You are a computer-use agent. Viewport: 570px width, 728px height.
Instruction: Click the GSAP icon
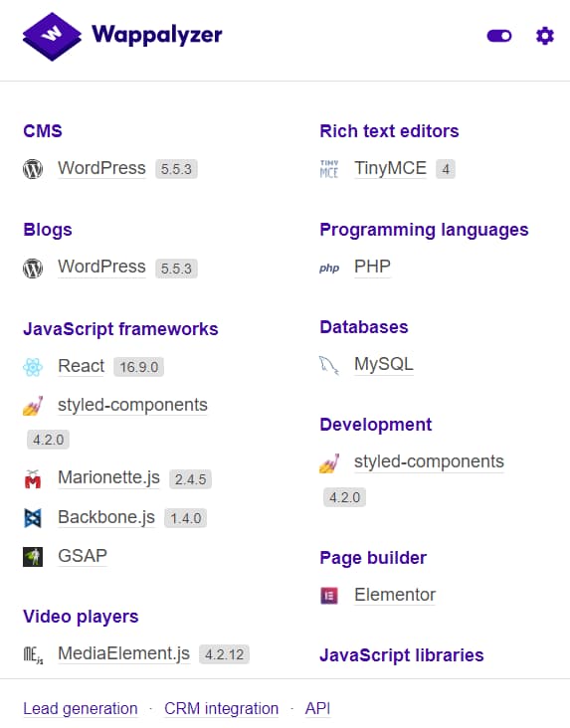point(33,557)
